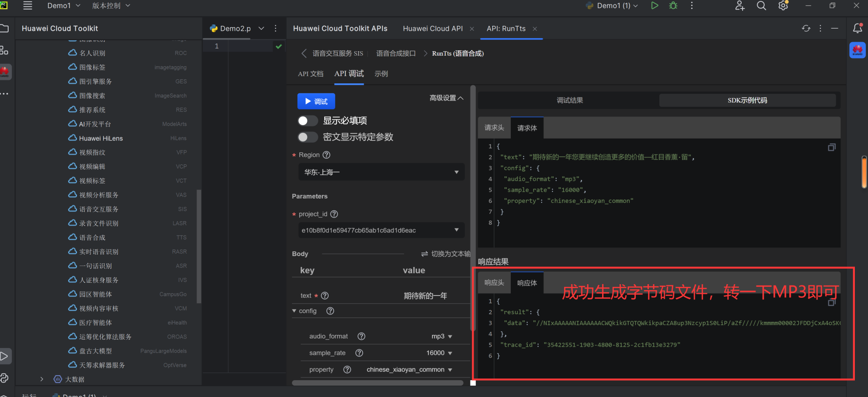Open the Demo2.py editor tab

(230, 29)
